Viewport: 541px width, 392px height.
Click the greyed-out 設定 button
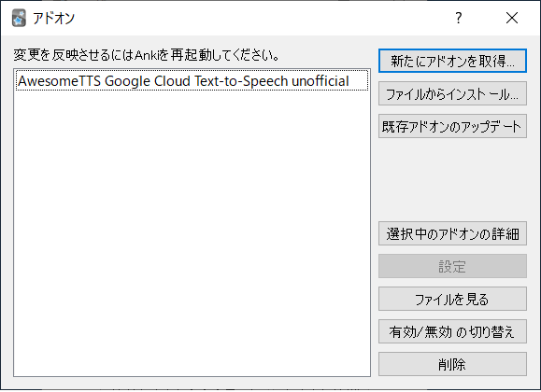click(x=452, y=266)
